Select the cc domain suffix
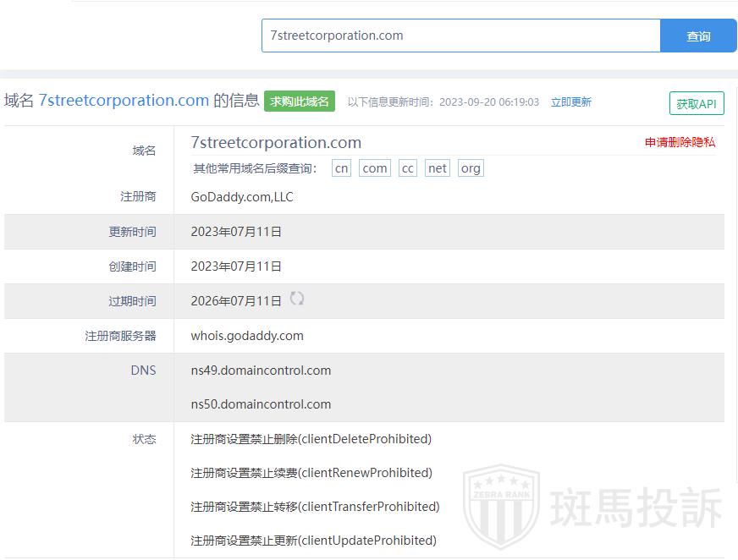This screenshot has width=738, height=560. [408, 168]
